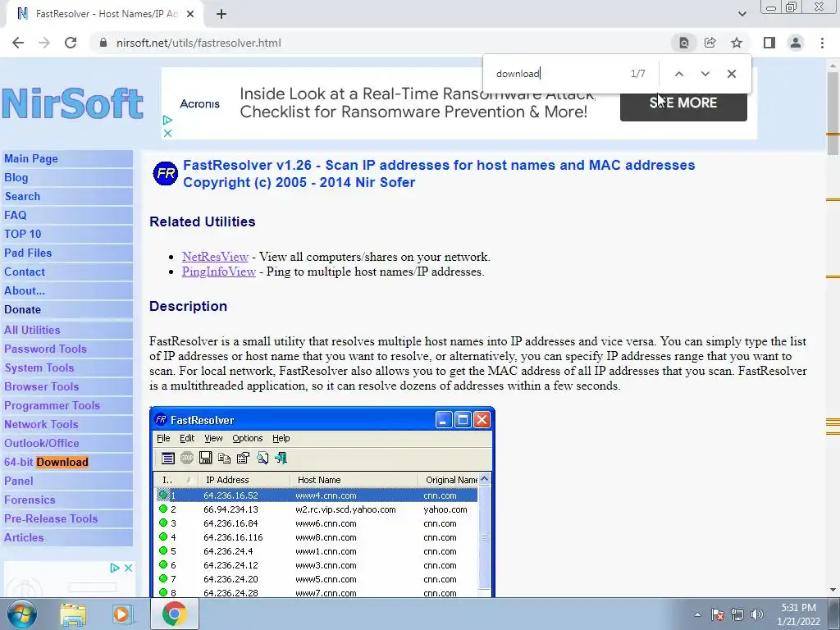840x630 pixels.
Task: Open the Programmer Tools category
Action: tap(52, 405)
